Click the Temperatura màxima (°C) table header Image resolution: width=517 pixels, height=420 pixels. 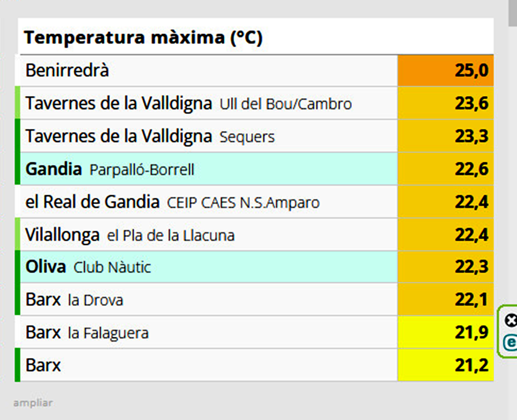pyautogui.click(x=143, y=38)
